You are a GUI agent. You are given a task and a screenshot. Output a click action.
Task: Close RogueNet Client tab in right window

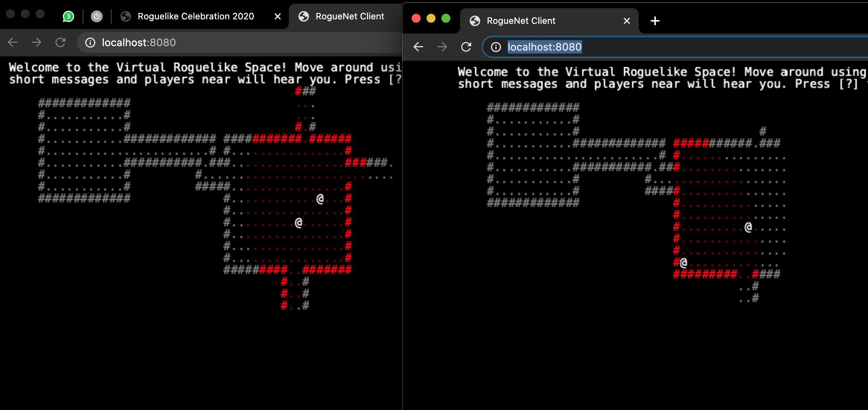[627, 21]
